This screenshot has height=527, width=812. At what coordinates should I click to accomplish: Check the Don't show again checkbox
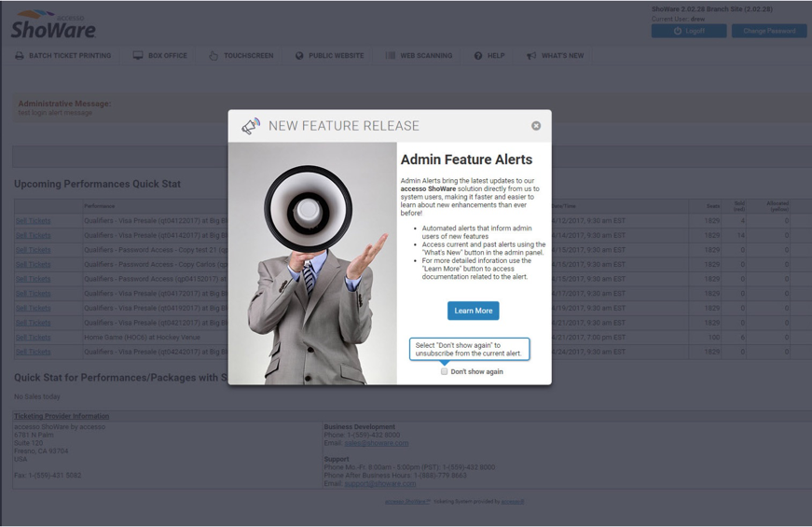coord(445,371)
